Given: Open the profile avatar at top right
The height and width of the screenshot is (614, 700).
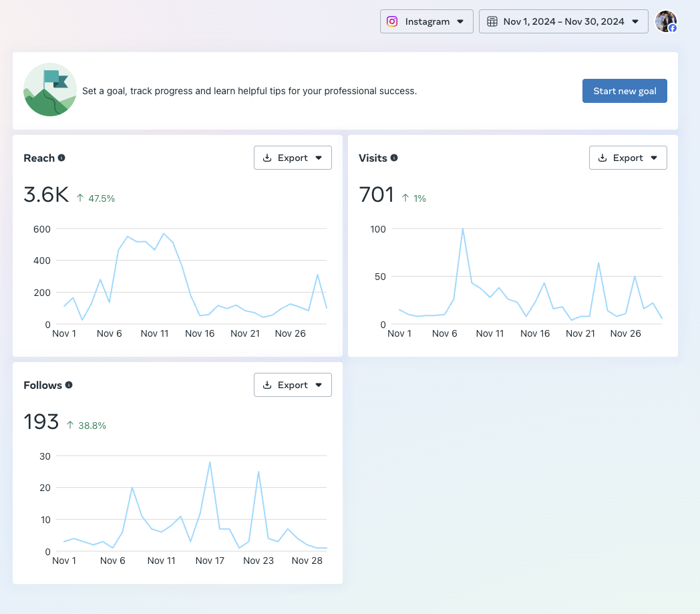Looking at the screenshot, I should 665,21.
